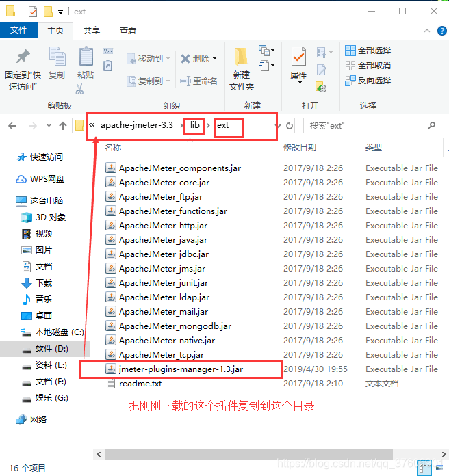449x476 pixels.
Task: Select ApacheJMeter_http.jar file
Action: 163,226
